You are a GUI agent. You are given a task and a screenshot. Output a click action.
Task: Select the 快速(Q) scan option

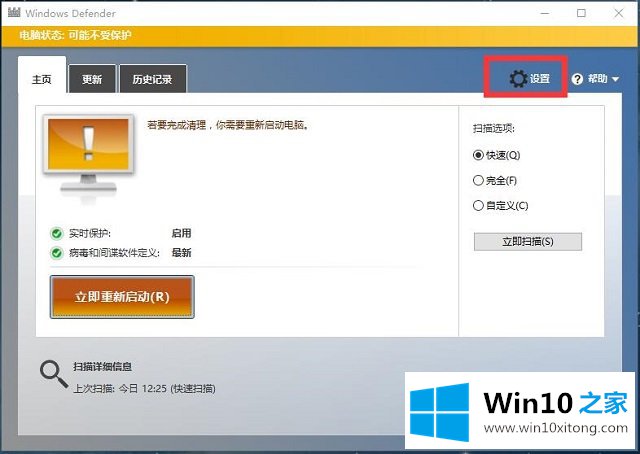pos(496,155)
